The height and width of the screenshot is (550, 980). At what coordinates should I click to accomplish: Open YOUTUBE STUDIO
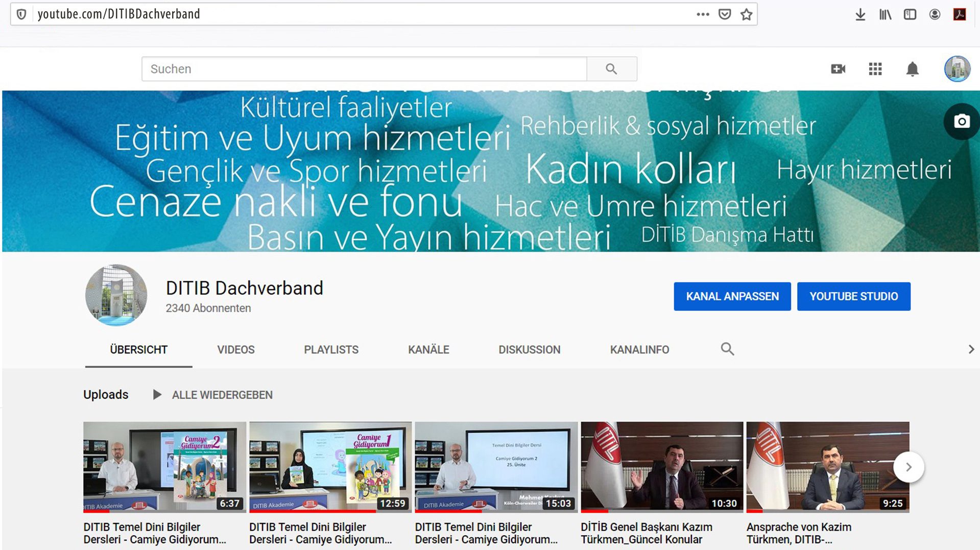853,296
